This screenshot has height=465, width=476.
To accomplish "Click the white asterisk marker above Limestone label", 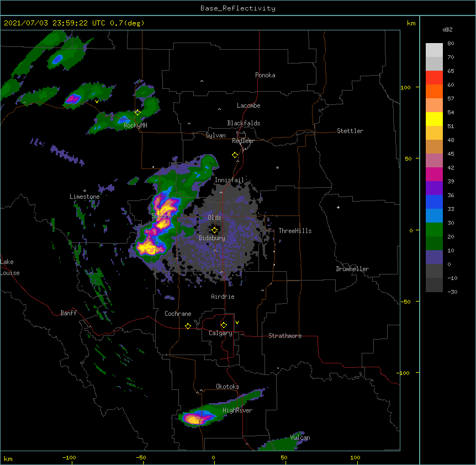I will (84, 191).
